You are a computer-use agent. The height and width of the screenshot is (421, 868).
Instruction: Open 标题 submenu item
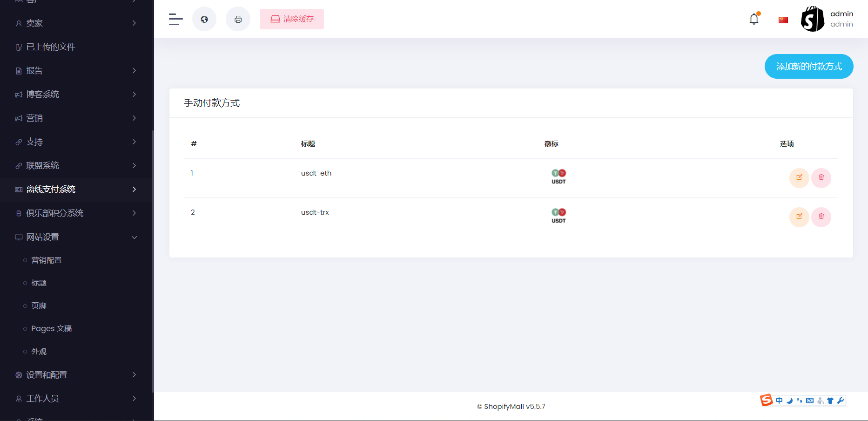(39, 283)
